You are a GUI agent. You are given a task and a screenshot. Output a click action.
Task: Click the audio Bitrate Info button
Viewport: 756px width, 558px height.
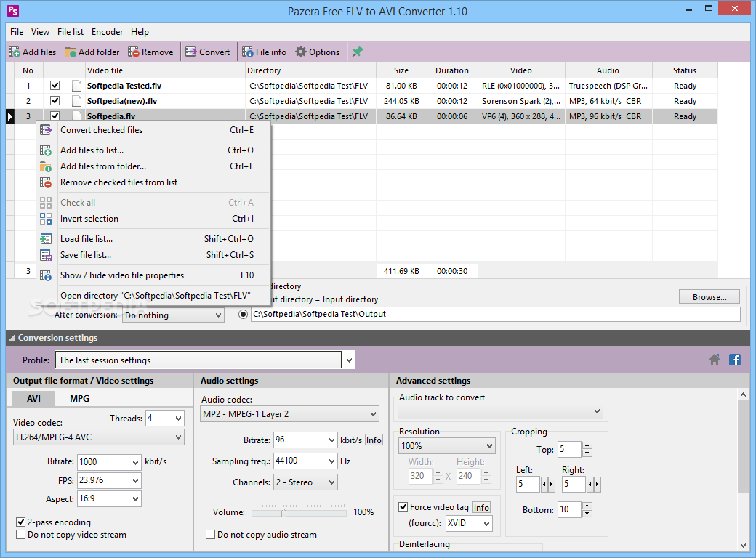(374, 440)
